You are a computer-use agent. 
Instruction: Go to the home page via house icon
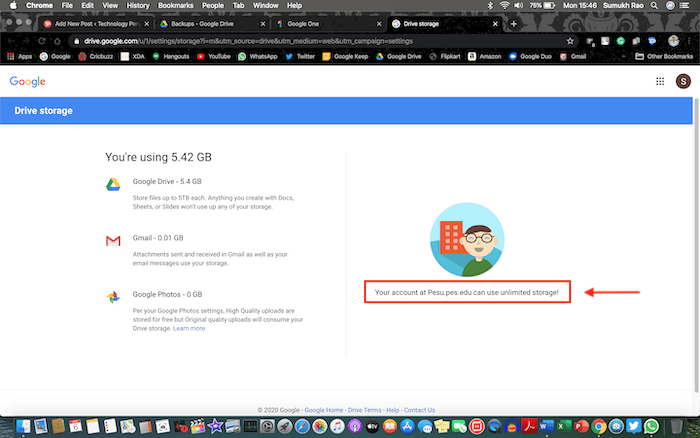(x=58, y=41)
